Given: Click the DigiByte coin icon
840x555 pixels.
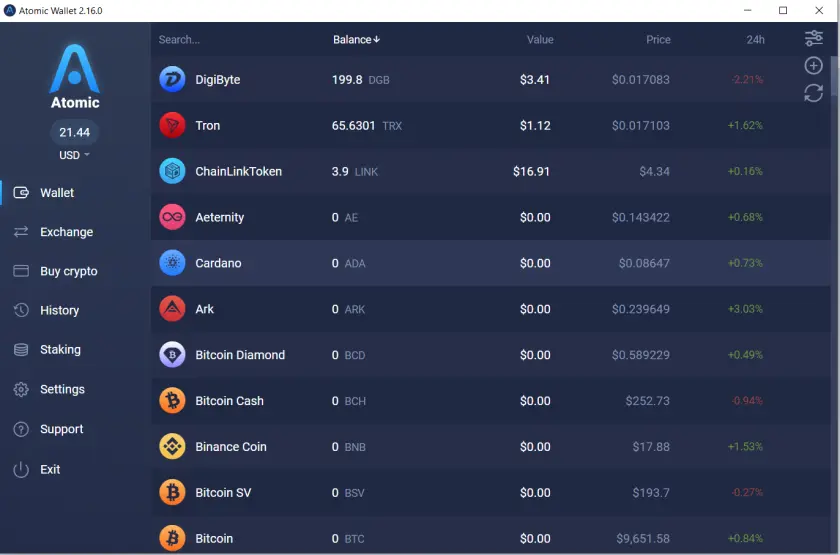Looking at the screenshot, I should pyautogui.click(x=172, y=79).
